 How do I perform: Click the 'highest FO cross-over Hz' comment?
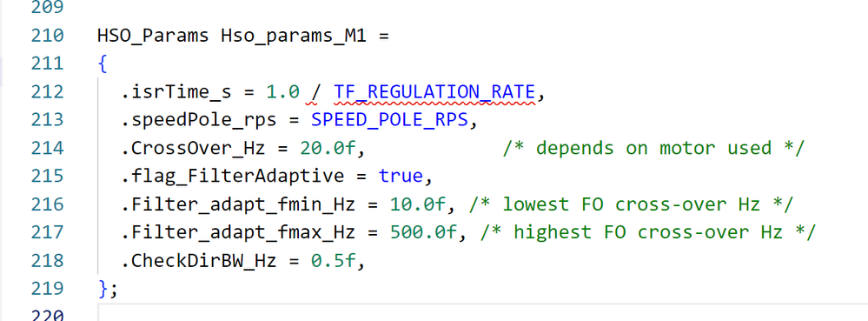(x=647, y=233)
